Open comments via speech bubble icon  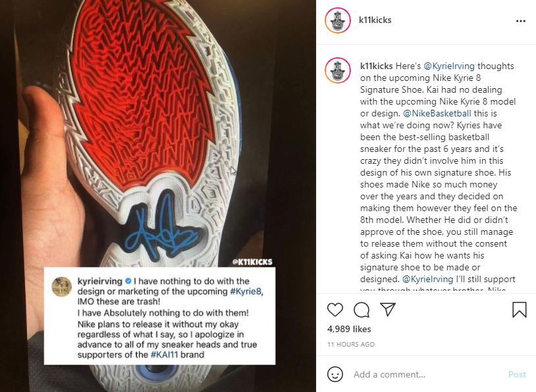pos(362,310)
